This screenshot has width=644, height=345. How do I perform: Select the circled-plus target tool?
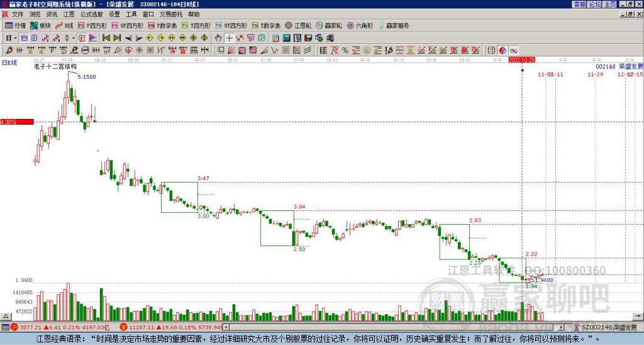tap(128, 50)
